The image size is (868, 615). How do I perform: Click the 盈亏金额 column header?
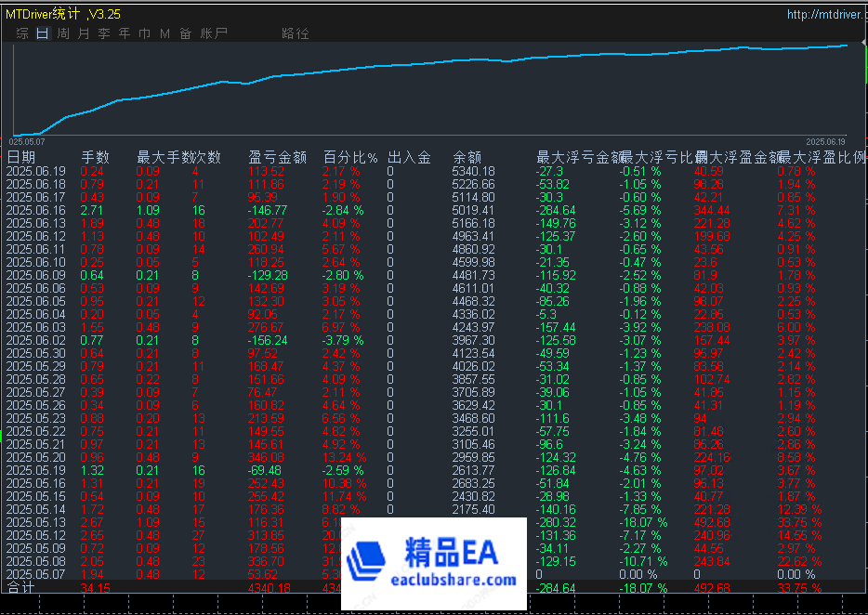(x=277, y=158)
